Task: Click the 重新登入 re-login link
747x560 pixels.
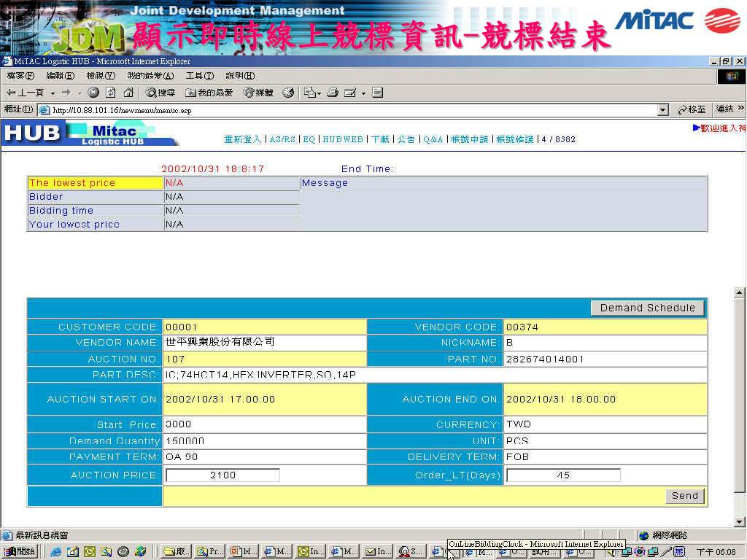Action: pyautogui.click(x=242, y=139)
